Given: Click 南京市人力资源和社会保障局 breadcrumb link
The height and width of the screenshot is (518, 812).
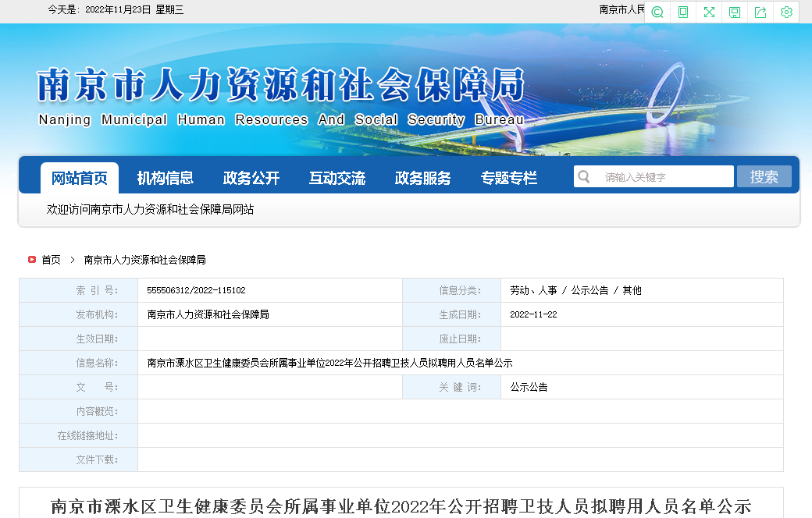Looking at the screenshot, I should point(145,260).
